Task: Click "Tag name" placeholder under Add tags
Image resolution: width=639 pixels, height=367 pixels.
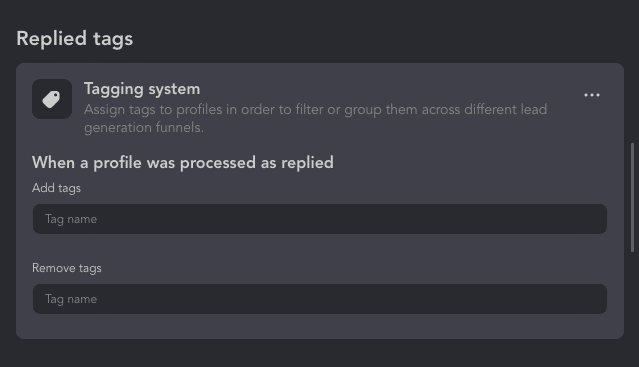Action: point(71,220)
